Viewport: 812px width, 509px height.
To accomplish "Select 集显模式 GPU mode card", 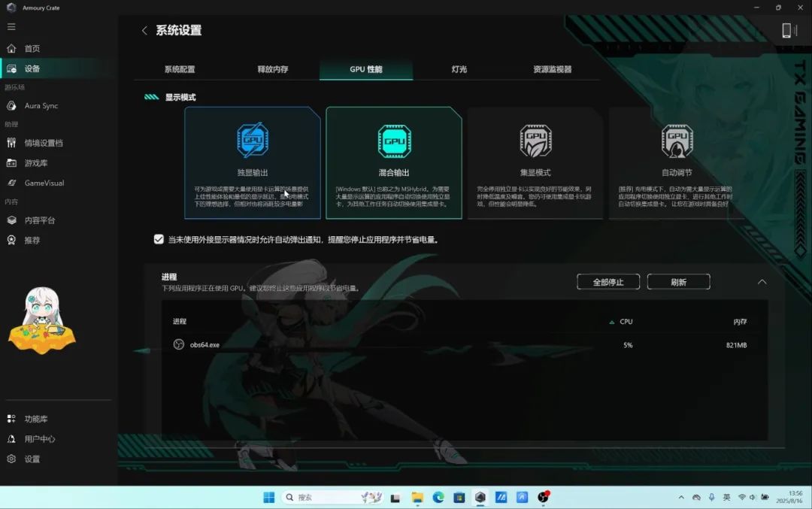I will point(535,163).
